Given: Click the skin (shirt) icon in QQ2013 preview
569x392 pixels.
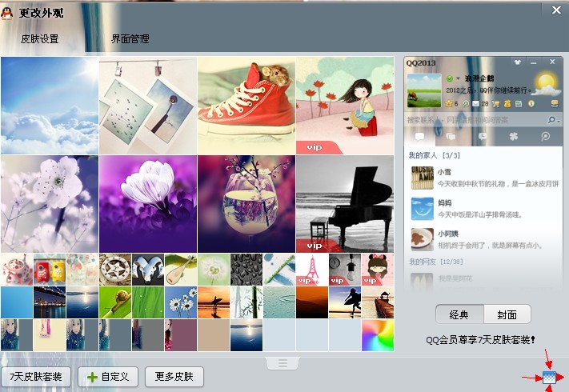Looking at the screenshot, I should (518, 62).
